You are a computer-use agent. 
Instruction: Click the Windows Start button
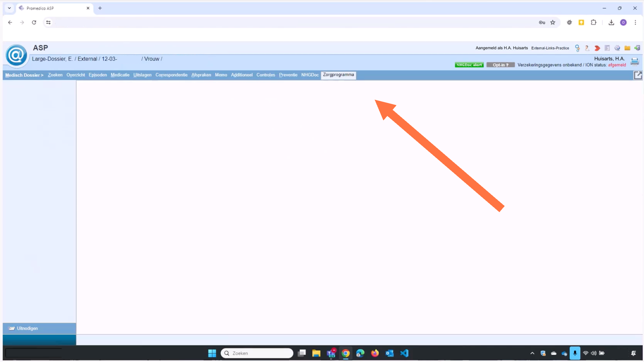212,353
